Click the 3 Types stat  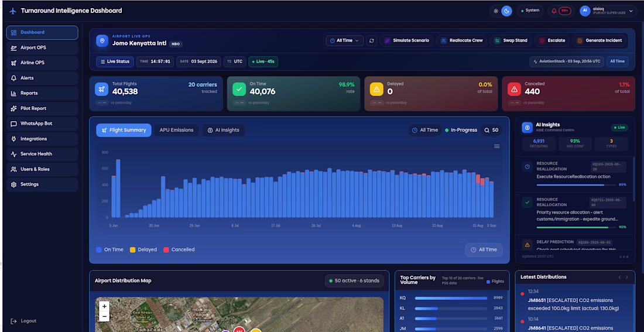[x=611, y=144]
